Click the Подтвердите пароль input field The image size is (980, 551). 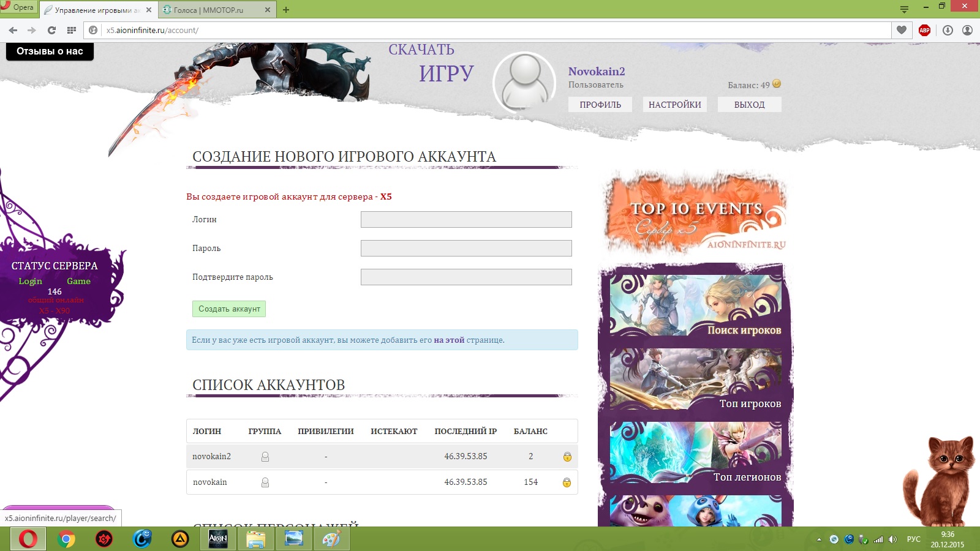click(x=466, y=277)
